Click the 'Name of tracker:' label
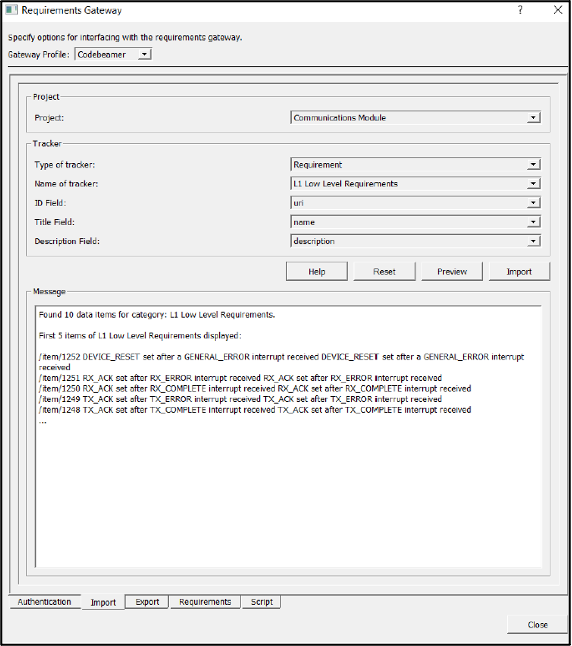This screenshot has width=572, height=646. point(66,184)
